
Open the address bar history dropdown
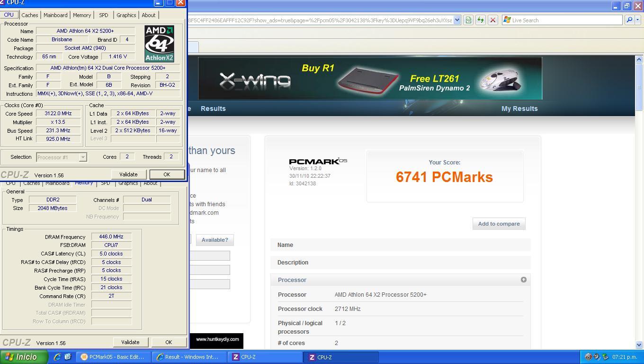457,20
